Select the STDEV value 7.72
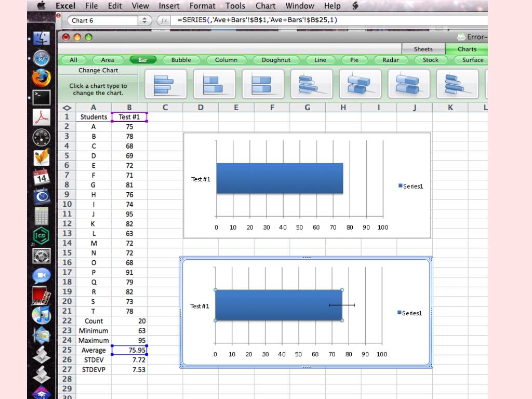 pos(129,360)
